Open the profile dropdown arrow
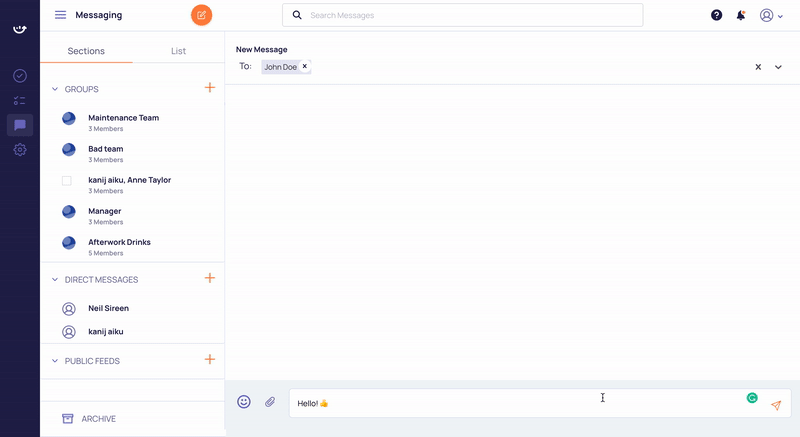800x437 pixels. tap(780, 16)
